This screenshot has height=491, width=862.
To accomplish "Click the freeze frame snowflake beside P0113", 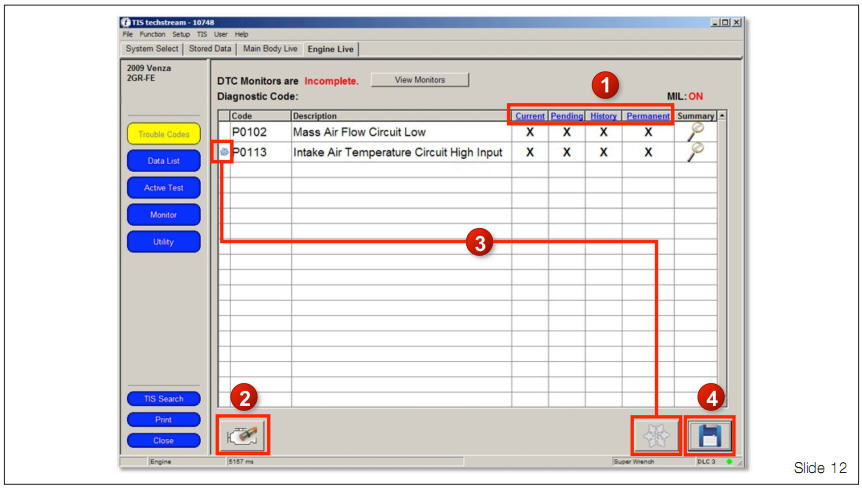I will 224,152.
